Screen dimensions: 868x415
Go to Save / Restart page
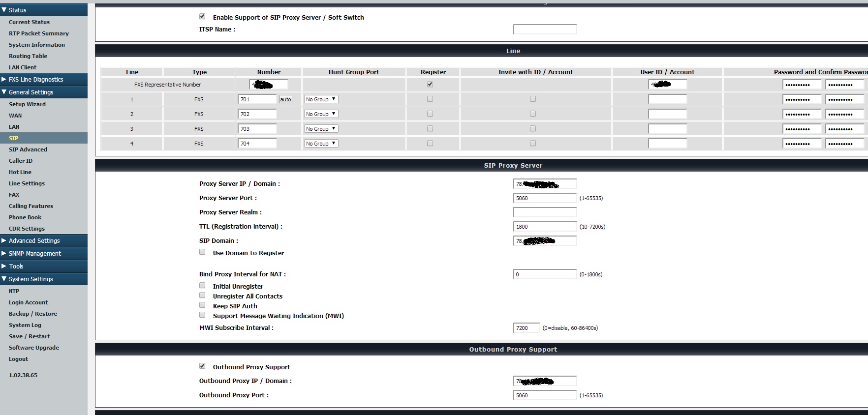[x=29, y=336]
